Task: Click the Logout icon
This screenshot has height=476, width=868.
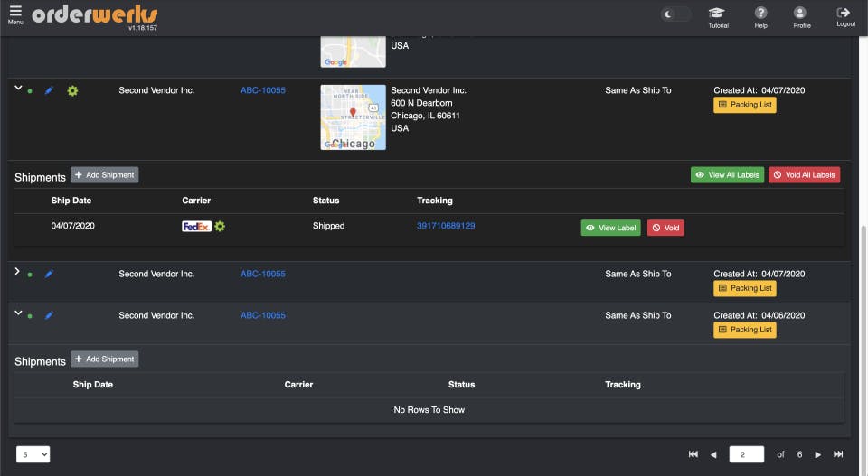Action: pyautogui.click(x=844, y=14)
